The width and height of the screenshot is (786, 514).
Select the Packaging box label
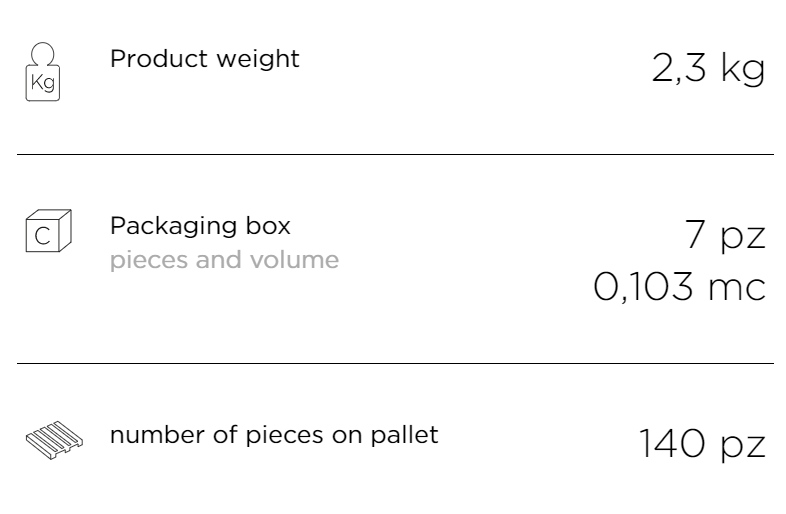click(x=200, y=226)
